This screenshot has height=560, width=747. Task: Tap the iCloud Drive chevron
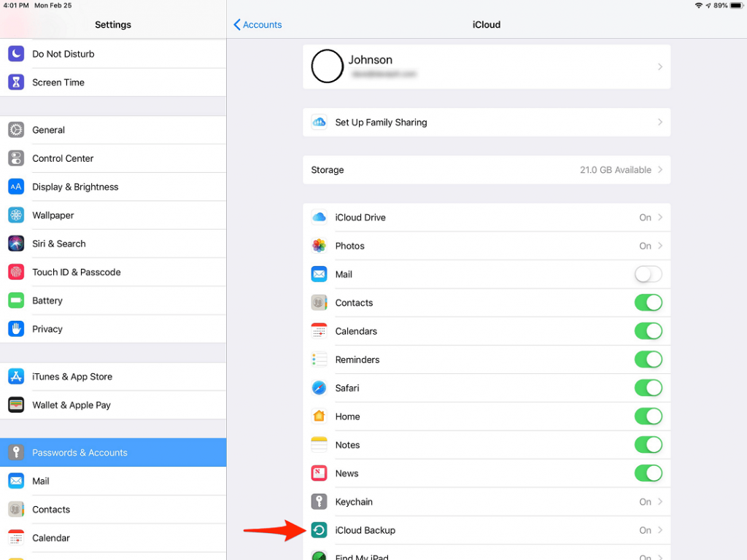pyautogui.click(x=659, y=217)
